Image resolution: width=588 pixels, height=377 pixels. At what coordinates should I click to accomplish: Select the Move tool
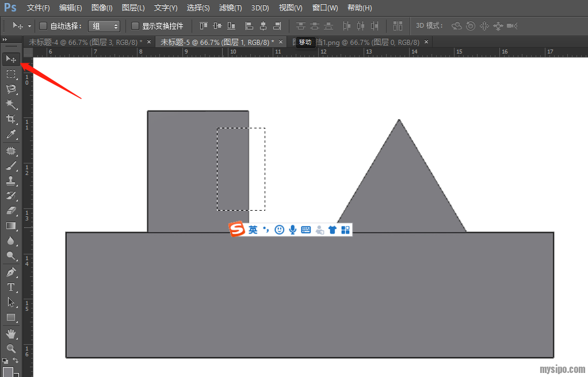point(11,59)
